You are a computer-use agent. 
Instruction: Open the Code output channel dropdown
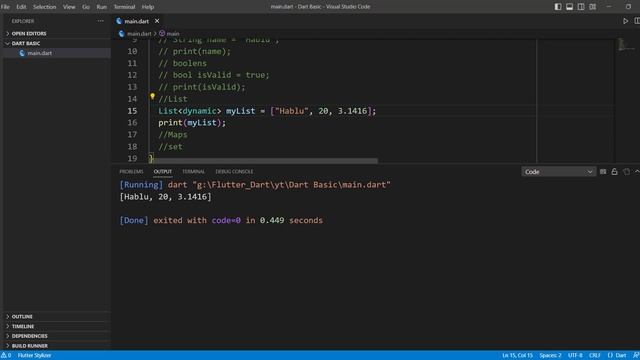[558, 172]
